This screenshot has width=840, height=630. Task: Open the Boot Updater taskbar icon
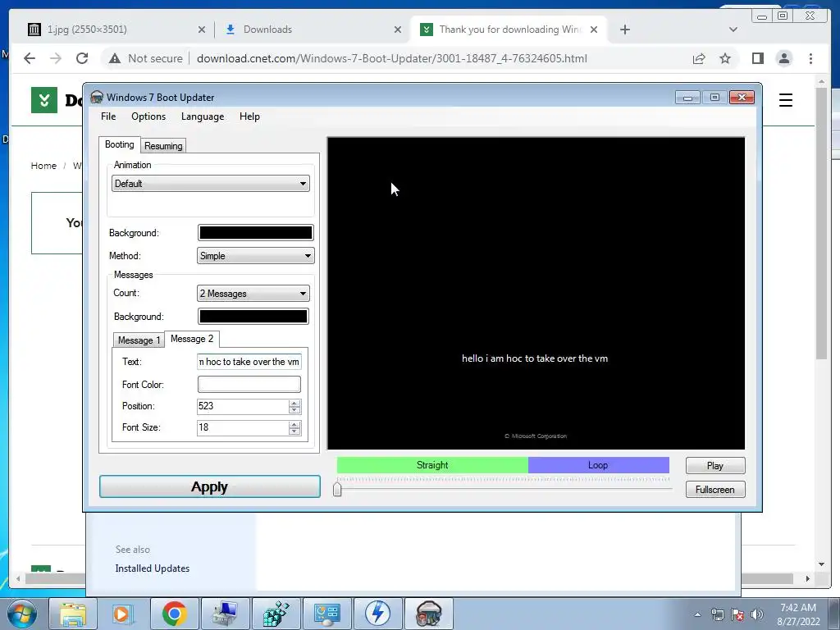428,614
